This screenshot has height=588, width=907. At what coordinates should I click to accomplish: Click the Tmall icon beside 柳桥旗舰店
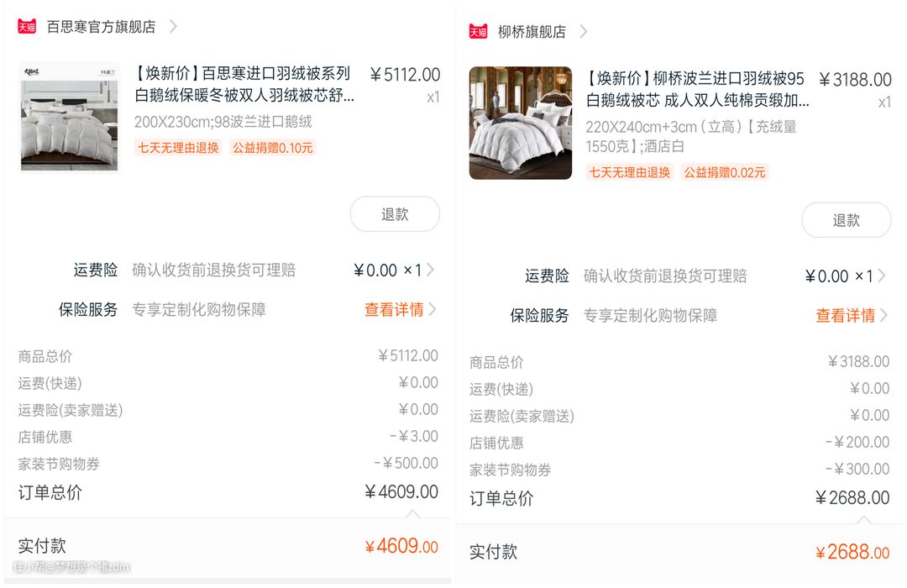[478, 31]
